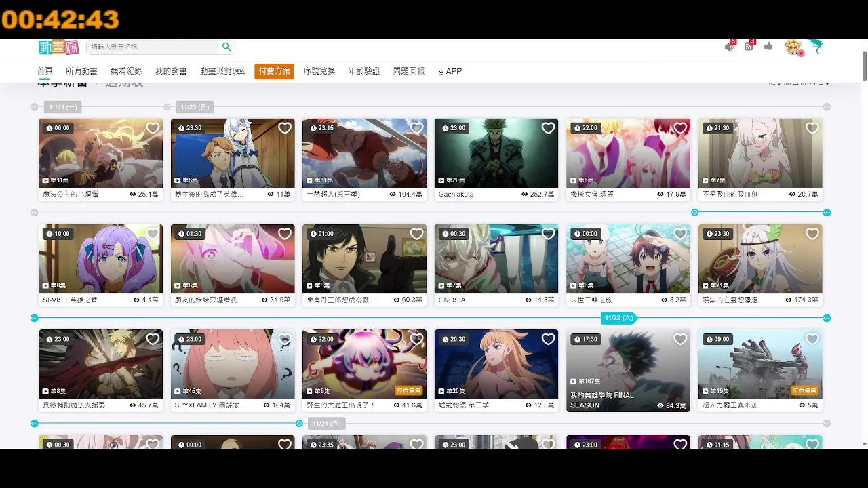Open the user avatar menu
Image resolution: width=868 pixels, height=488 pixels.
coord(793,47)
